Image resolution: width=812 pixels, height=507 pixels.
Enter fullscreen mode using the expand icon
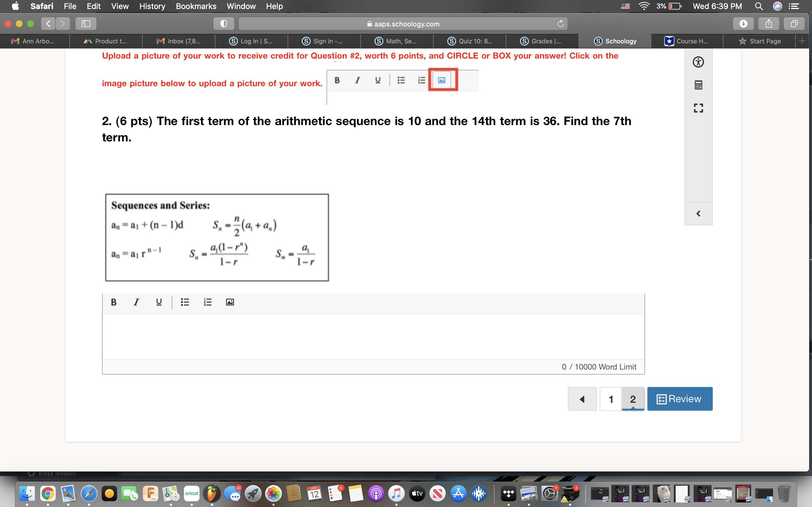[x=698, y=108]
